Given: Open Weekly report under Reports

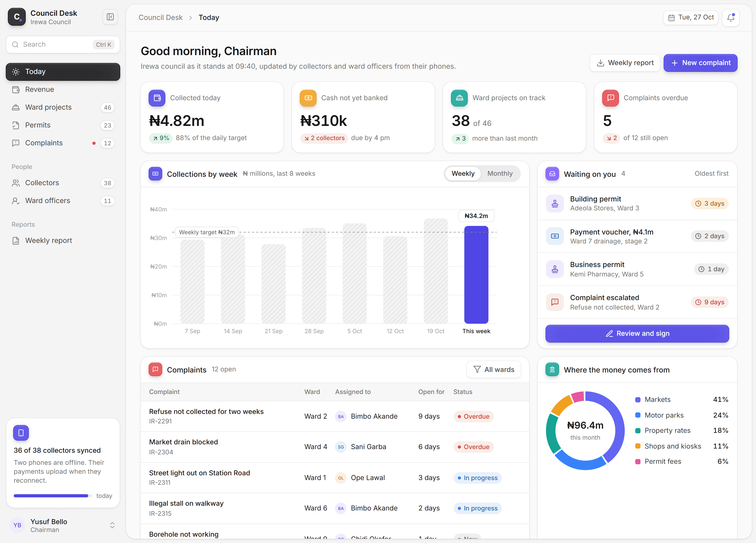Looking at the screenshot, I should pos(63,241).
